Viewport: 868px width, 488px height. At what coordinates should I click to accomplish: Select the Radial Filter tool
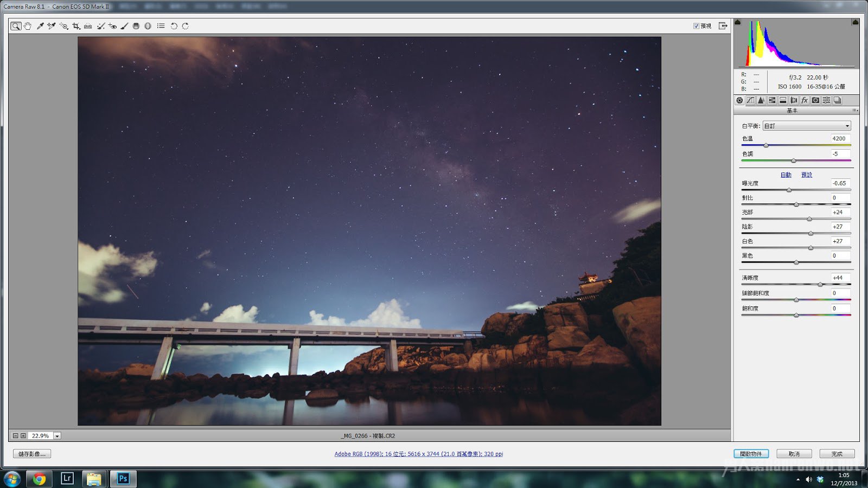[x=148, y=26]
